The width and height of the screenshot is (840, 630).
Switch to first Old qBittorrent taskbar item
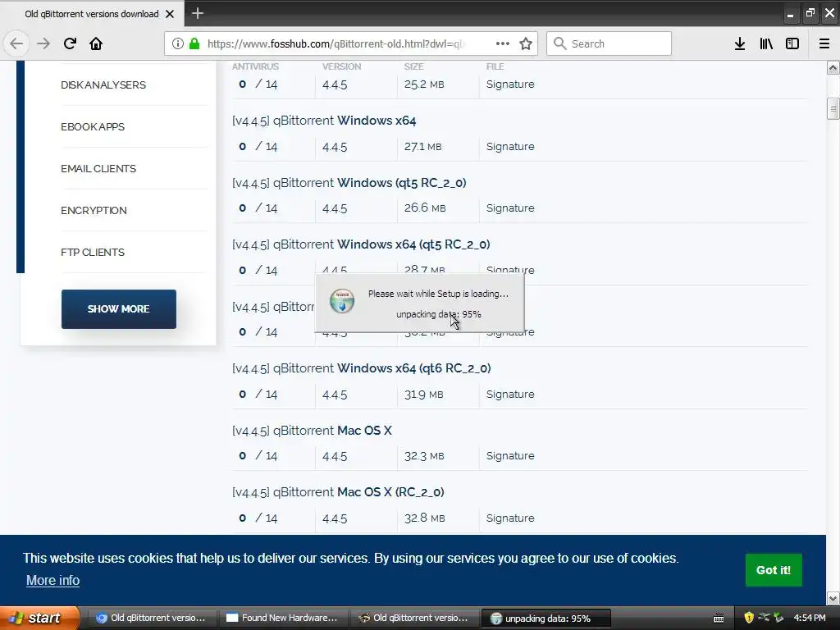click(152, 618)
